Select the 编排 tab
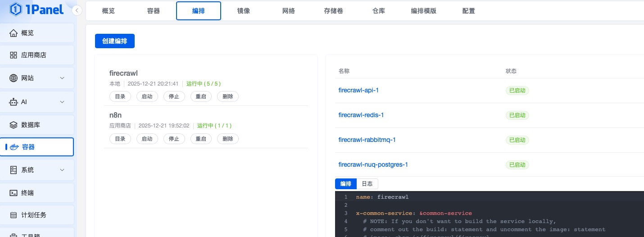 tap(199, 11)
